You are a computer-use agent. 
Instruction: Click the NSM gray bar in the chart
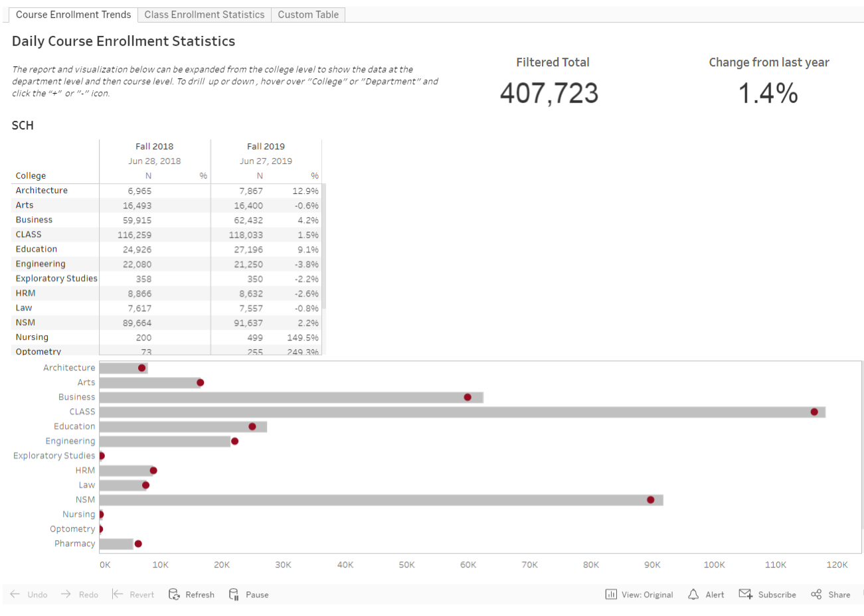coord(381,500)
